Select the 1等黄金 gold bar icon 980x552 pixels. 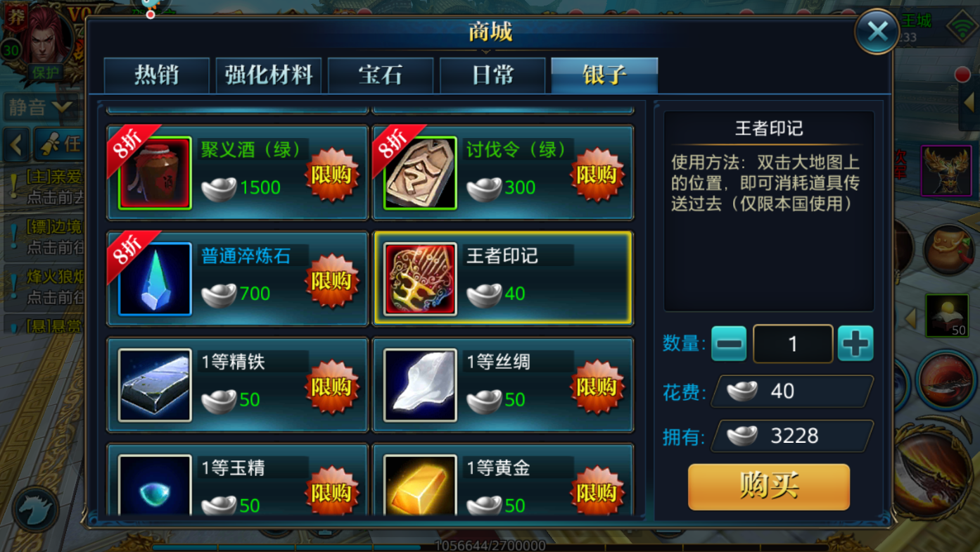[x=420, y=486]
